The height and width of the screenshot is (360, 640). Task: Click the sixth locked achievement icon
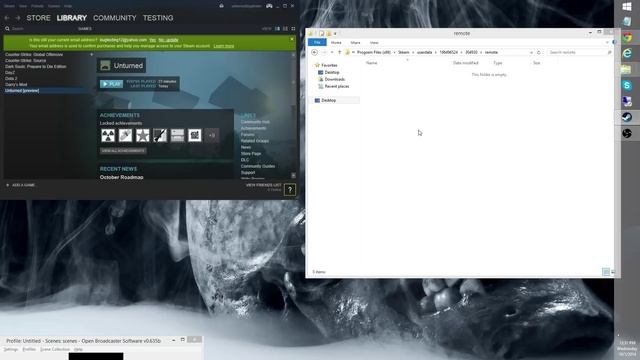coord(195,136)
